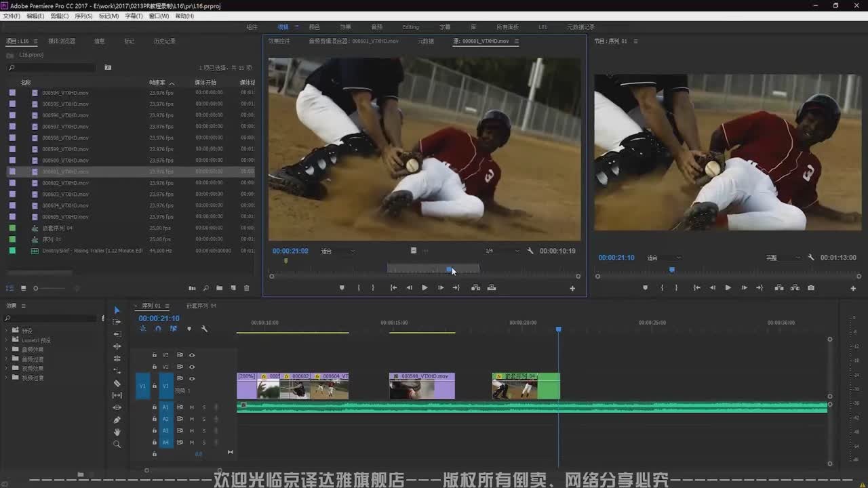Toggle lock on track V3

pyautogui.click(x=155, y=354)
